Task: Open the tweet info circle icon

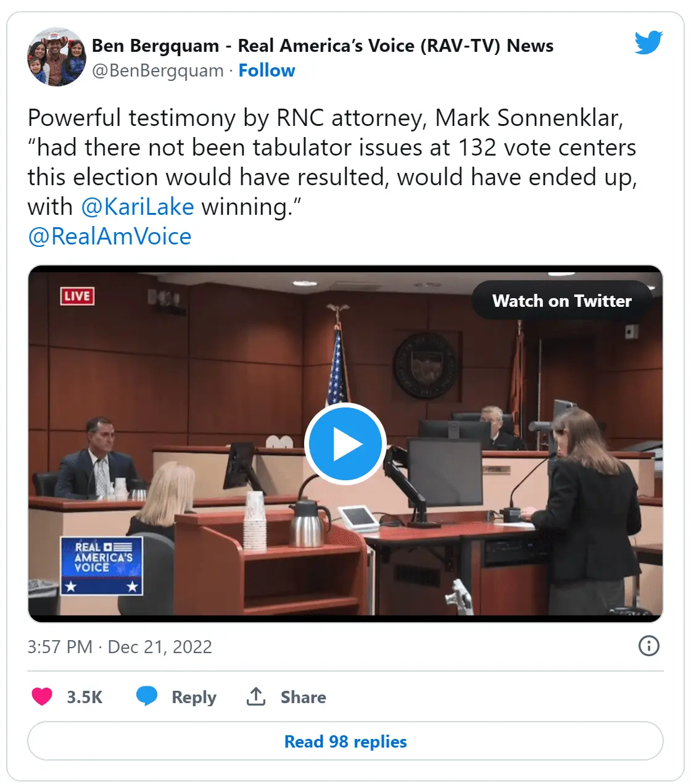Action: click(x=648, y=646)
